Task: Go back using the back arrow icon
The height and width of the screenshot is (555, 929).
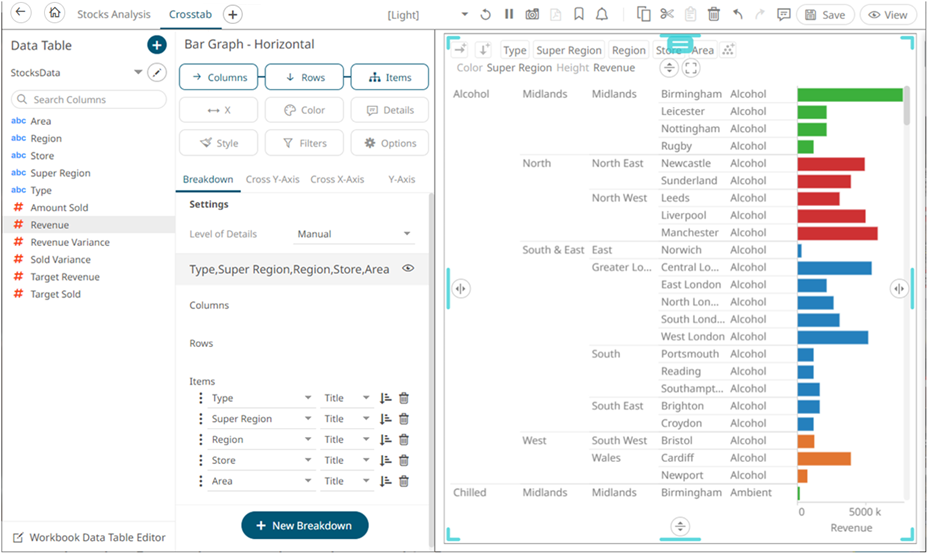Action: (x=21, y=12)
